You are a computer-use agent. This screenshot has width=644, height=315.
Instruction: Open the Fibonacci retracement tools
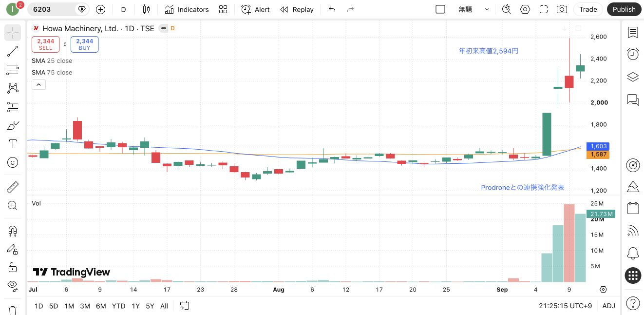point(13,70)
